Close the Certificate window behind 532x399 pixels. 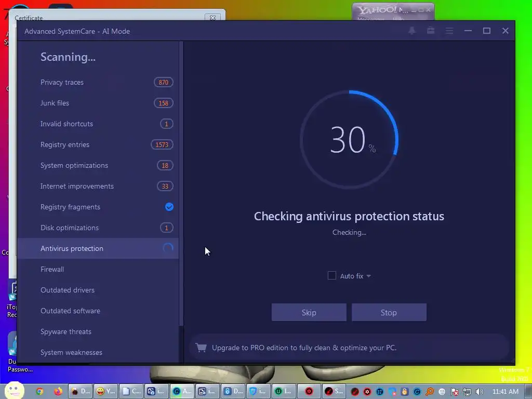point(212,17)
